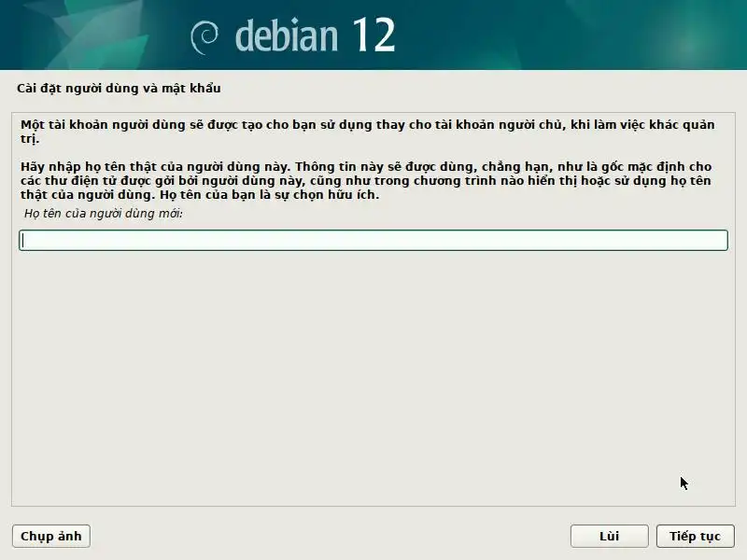Click the paragraph starting "Hãy nhập họ tên thật"
The height and width of the screenshot is (560, 747).
coord(366,180)
